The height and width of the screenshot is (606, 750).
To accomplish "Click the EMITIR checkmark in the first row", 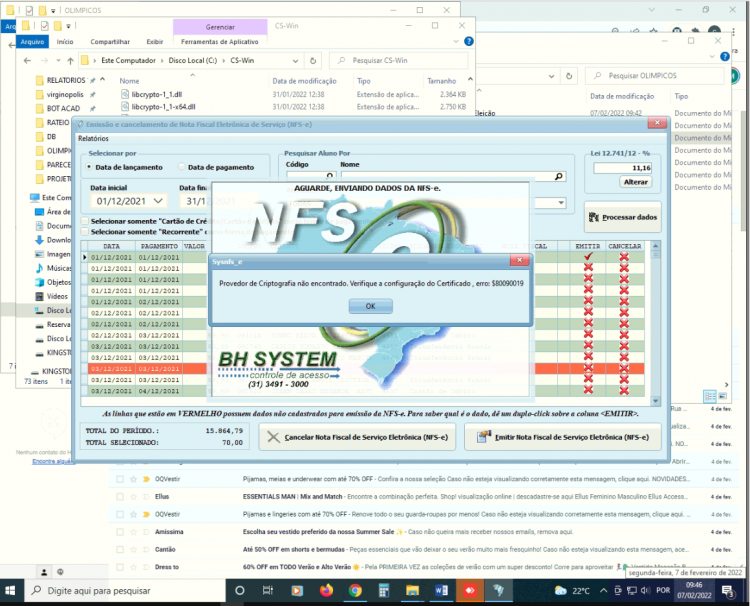I will pyautogui.click(x=588, y=256).
